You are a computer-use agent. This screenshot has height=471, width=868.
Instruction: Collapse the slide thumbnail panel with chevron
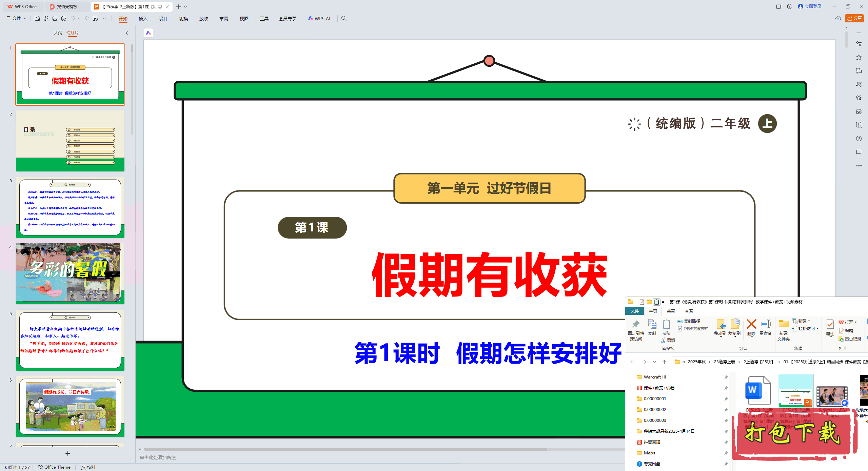click(127, 33)
